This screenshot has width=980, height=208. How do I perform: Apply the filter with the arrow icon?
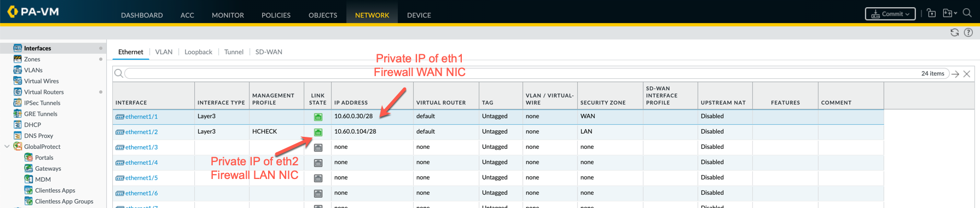(x=955, y=74)
